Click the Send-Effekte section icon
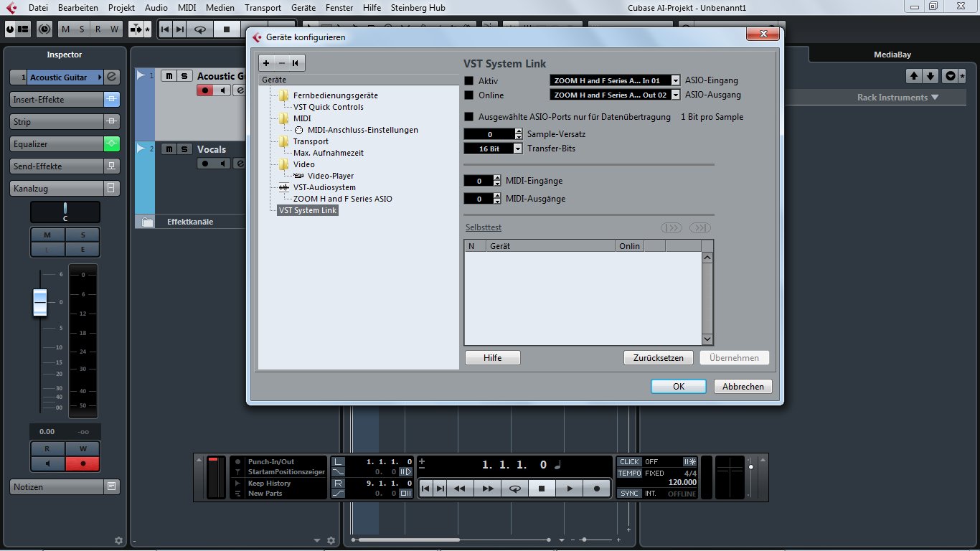Image resolution: width=980 pixels, height=551 pixels. pos(112,166)
